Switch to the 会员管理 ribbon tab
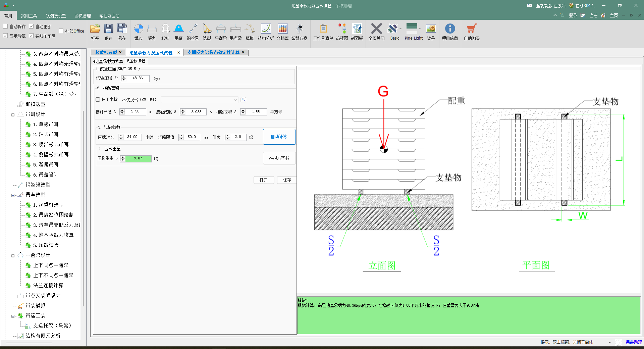The height and width of the screenshot is (349, 644). 83,16
